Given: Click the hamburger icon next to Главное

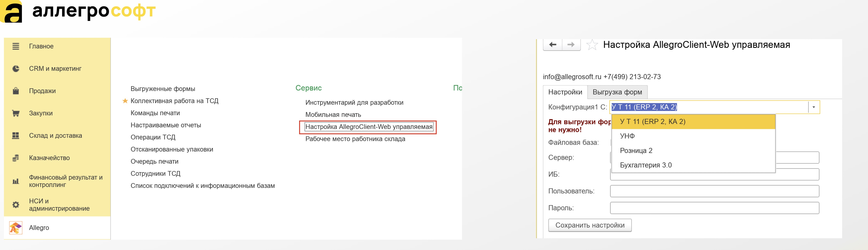Looking at the screenshot, I should (16, 46).
